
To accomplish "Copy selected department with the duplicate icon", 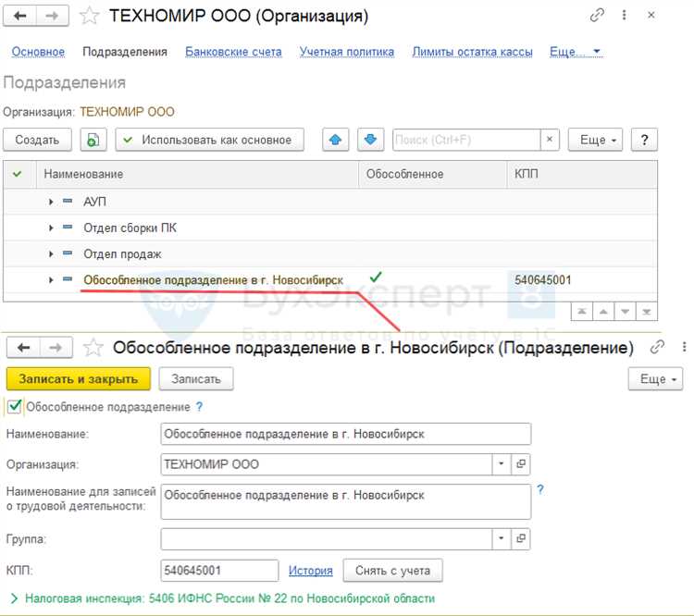I will pyautogui.click(x=93, y=140).
